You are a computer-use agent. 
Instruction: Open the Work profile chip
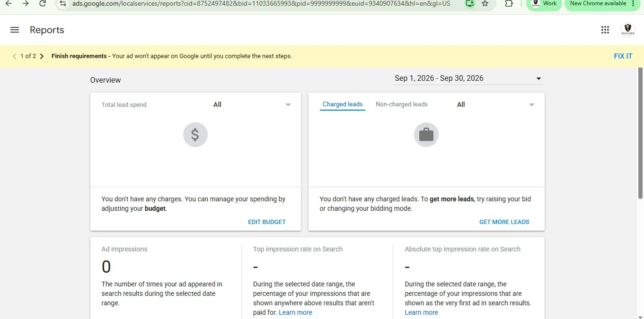tap(544, 4)
